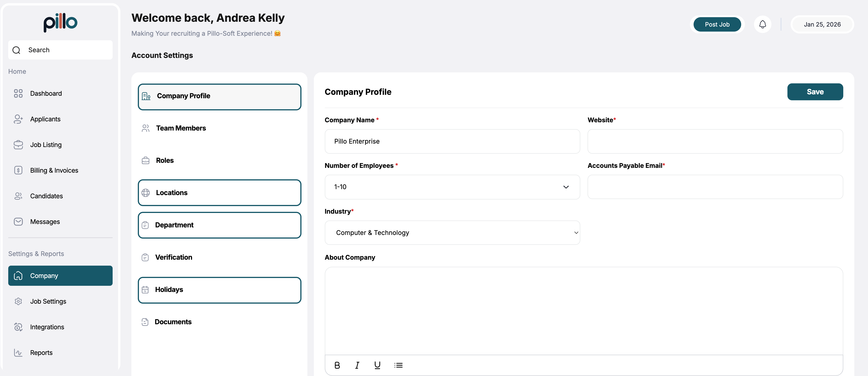Click the Dashboard grid icon
The width and height of the screenshot is (868, 376).
pos(18,93)
